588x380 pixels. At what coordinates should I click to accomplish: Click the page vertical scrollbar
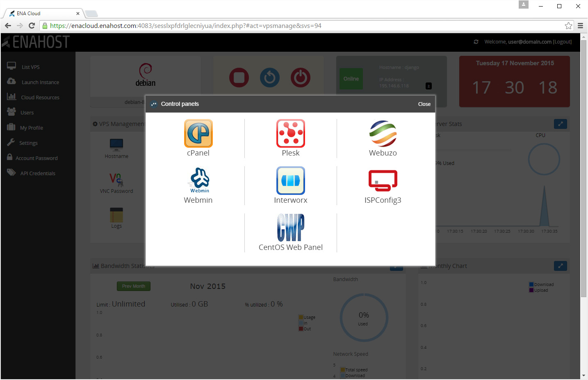coord(584,168)
